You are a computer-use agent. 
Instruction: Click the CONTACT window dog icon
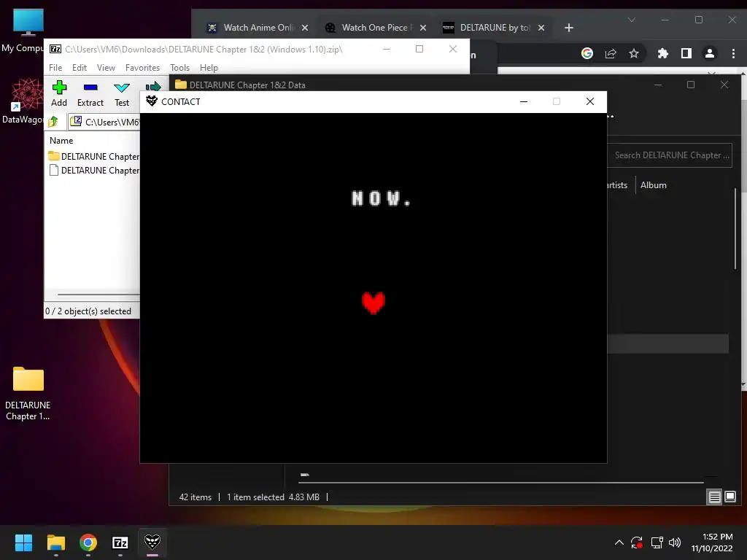(152, 101)
